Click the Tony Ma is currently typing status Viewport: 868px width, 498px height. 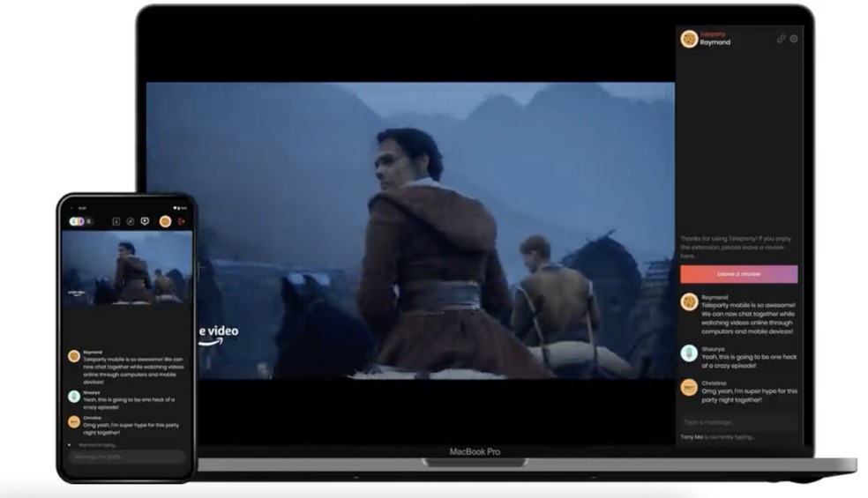click(x=717, y=437)
